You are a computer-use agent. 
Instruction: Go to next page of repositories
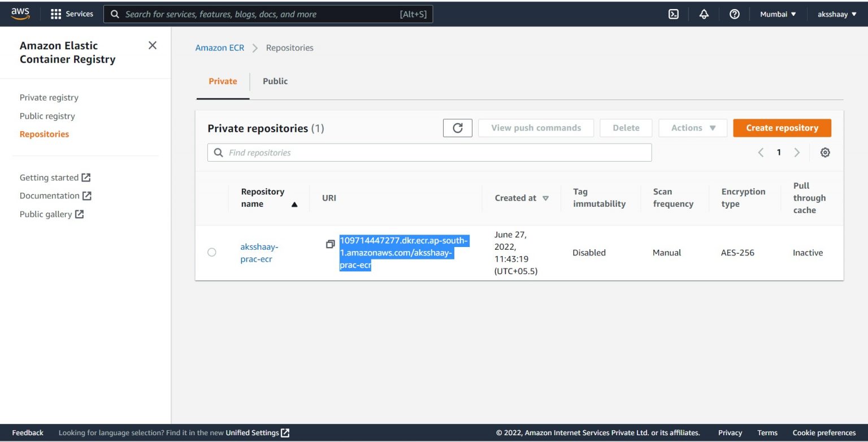[x=797, y=152]
